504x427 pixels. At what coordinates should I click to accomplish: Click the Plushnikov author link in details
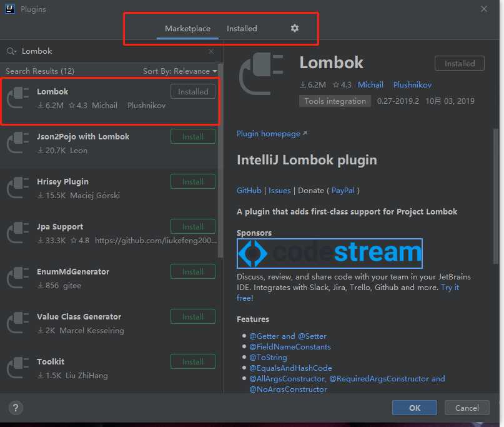coord(412,85)
